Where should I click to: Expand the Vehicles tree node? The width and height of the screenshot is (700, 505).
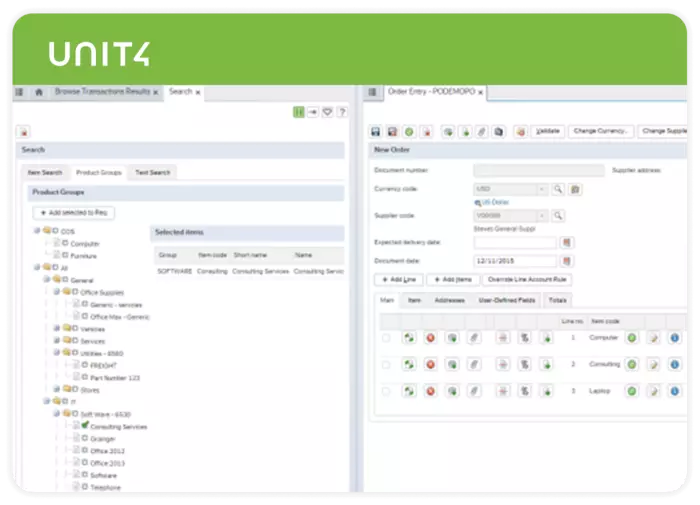56,329
